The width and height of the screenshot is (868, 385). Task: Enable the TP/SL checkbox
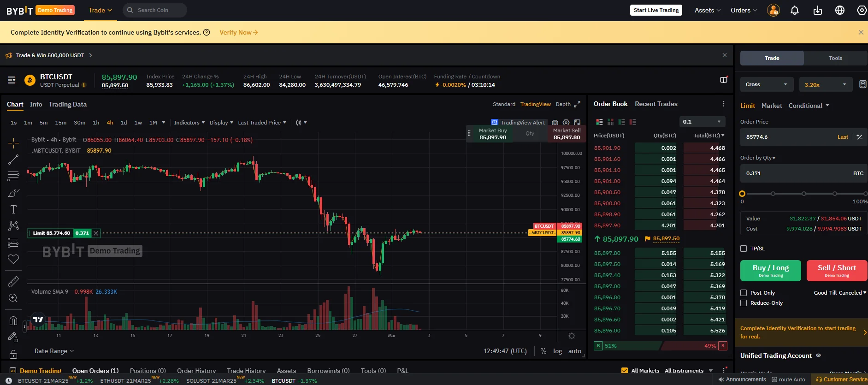(744, 249)
